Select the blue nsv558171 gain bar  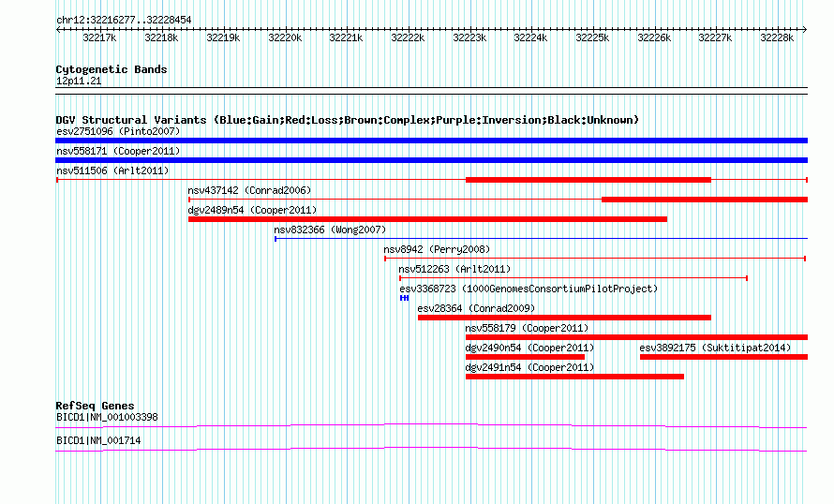point(431,160)
